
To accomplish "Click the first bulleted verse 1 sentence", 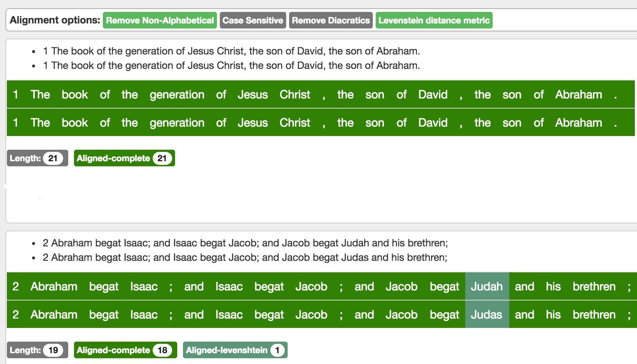I will click(231, 51).
